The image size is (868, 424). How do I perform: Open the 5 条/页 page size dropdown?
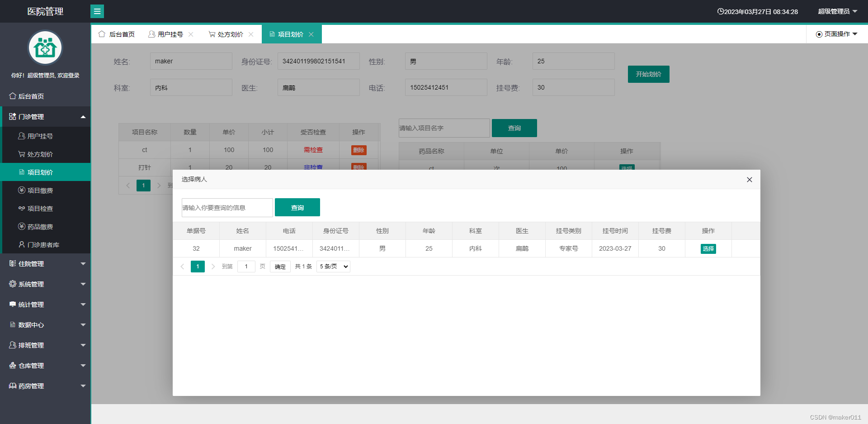(333, 267)
